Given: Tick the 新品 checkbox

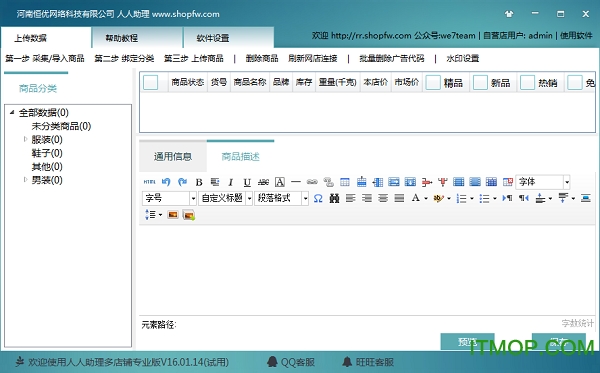Looking at the screenshot, I should (480, 82).
